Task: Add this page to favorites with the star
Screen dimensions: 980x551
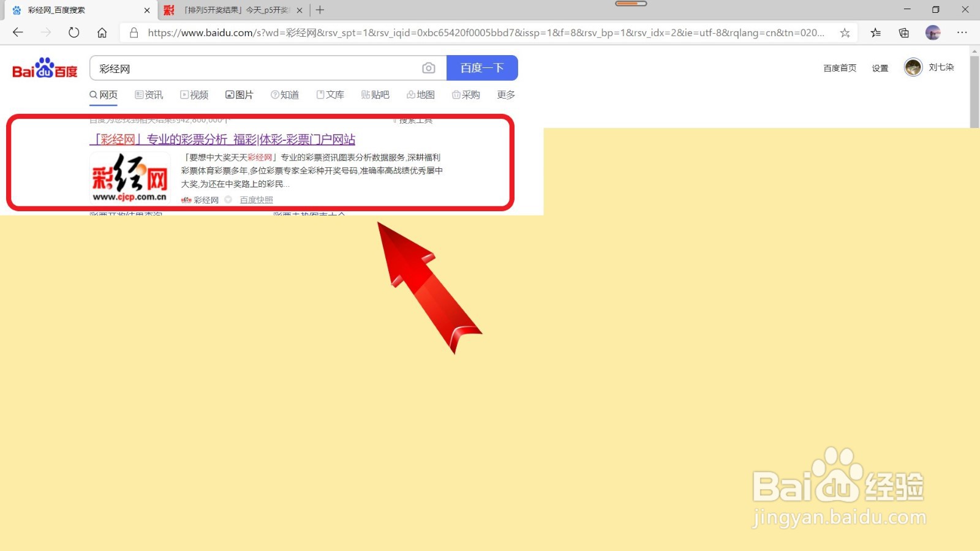Action: 845,33
